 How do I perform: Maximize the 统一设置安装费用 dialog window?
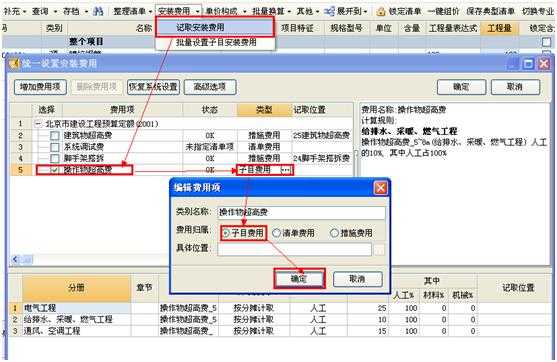(528, 64)
